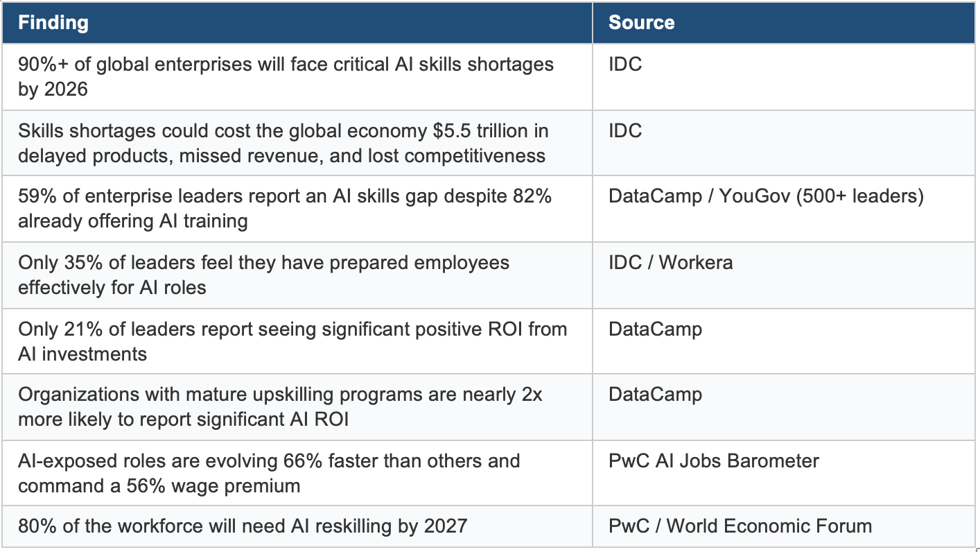Click the PwC / World Economic Forum source

[740, 526]
